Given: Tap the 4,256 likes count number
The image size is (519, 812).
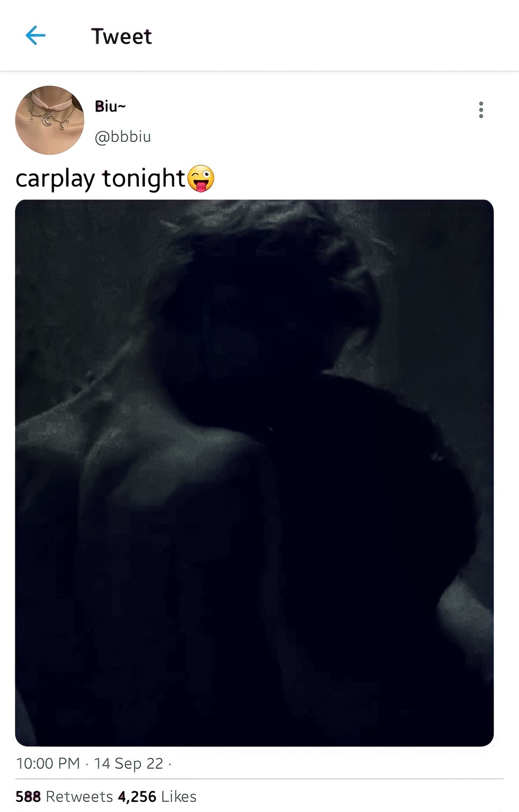Looking at the screenshot, I should [x=137, y=796].
